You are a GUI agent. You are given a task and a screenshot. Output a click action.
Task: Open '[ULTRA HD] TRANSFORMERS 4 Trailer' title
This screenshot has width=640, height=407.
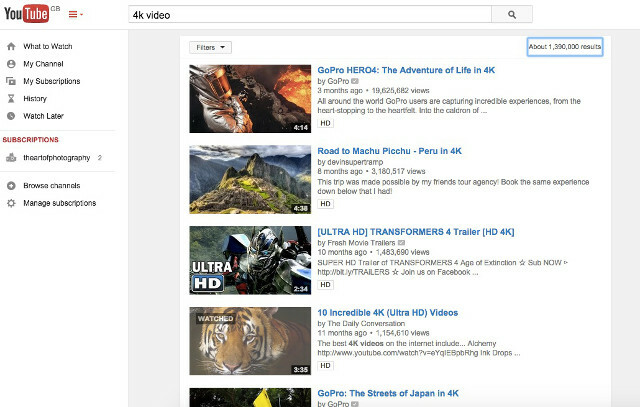pyautogui.click(x=416, y=232)
